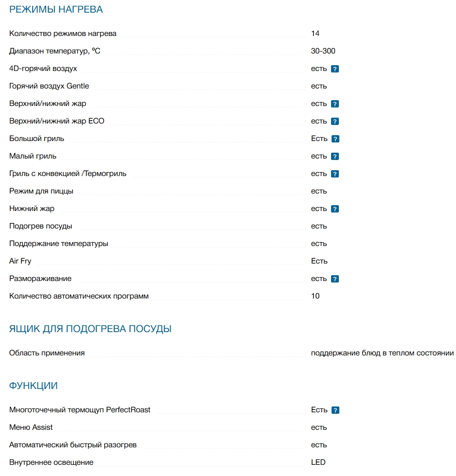
Task: Click Количество автоматических программ label
Action: coord(79,296)
